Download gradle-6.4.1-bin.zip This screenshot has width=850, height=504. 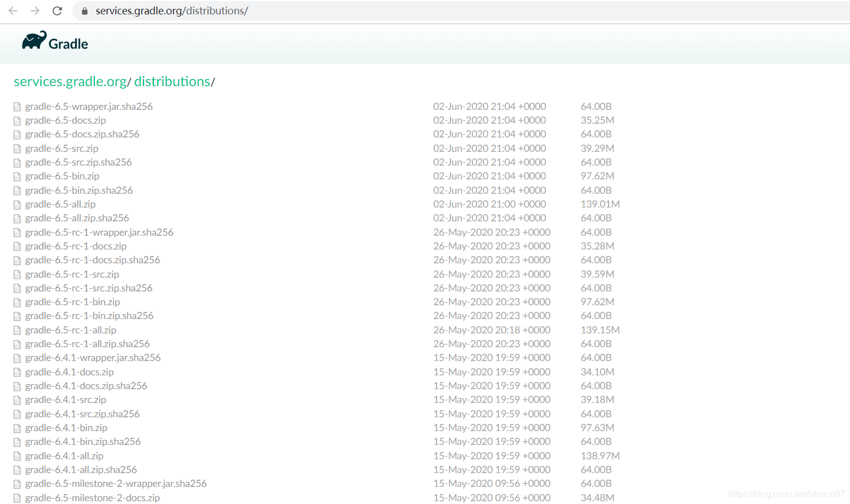pyautogui.click(x=66, y=428)
